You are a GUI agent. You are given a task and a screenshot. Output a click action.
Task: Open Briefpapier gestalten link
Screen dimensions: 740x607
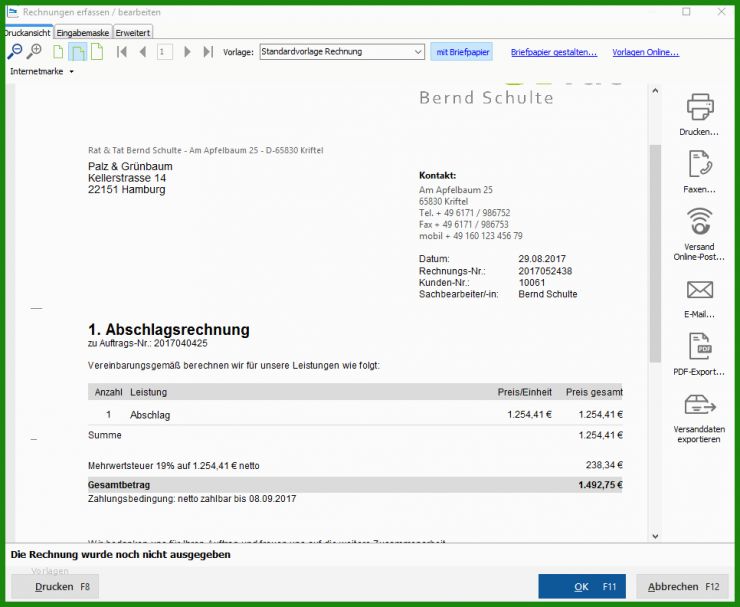(554, 52)
